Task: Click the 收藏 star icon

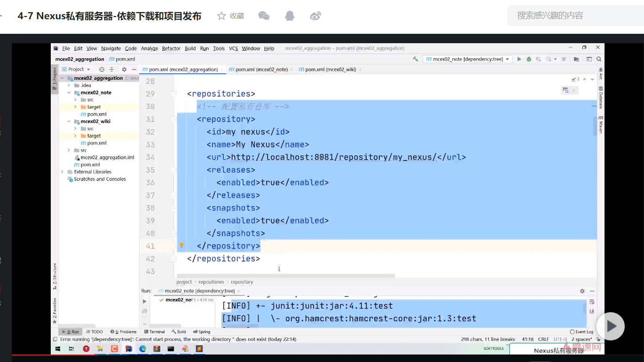Action: pos(221,16)
